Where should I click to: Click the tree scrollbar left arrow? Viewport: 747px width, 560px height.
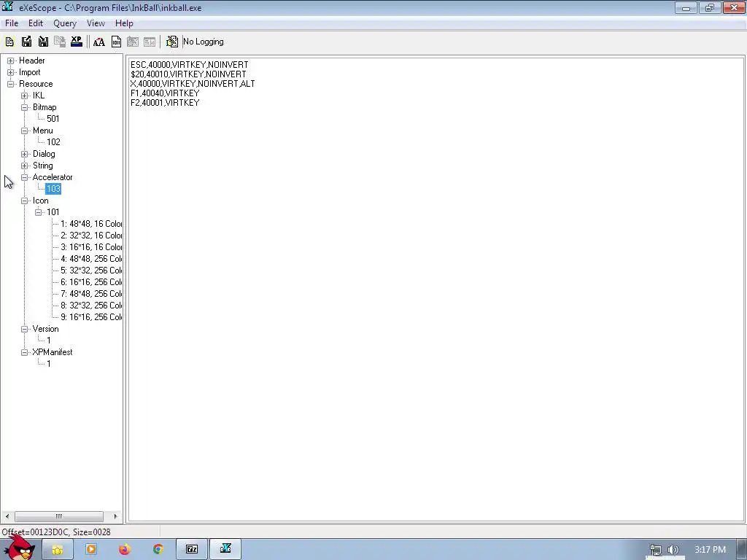pos(7,516)
